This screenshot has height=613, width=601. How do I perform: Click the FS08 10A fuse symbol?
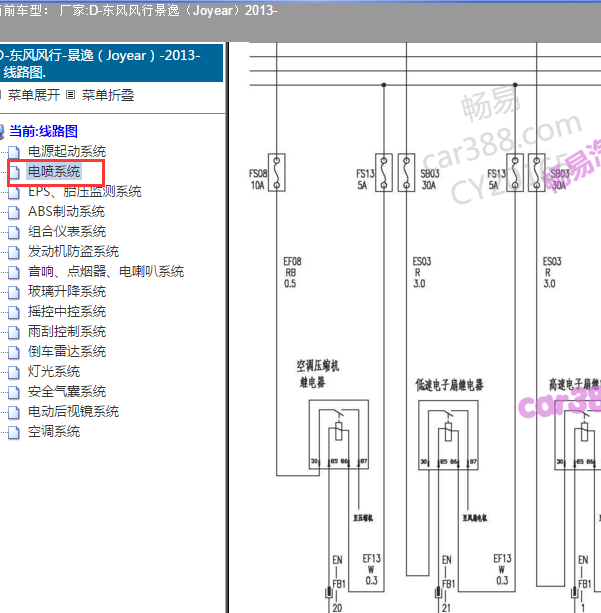click(x=276, y=172)
